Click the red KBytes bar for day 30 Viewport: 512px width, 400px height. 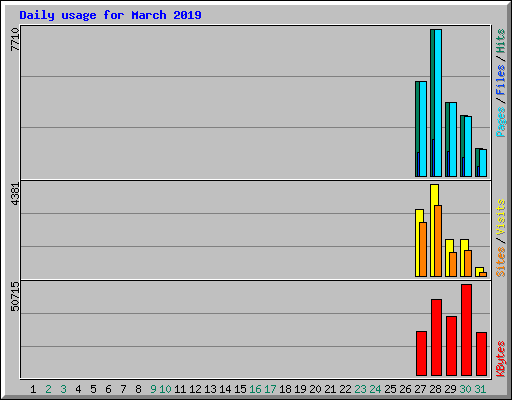(466, 330)
